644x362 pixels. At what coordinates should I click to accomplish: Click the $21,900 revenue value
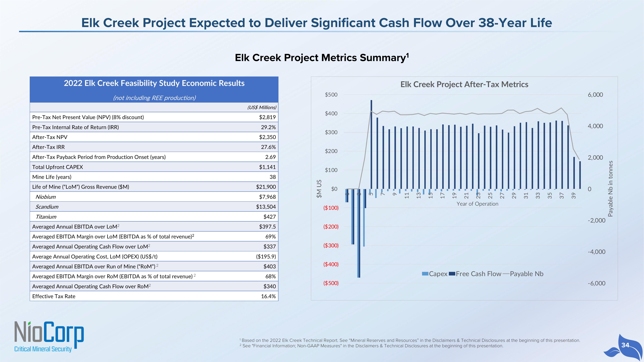[x=266, y=187]
